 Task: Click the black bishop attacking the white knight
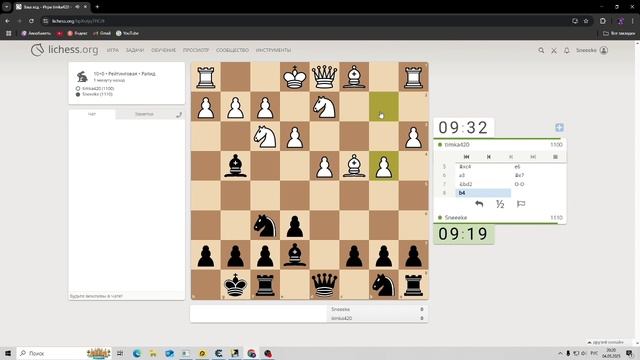pyautogui.click(x=235, y=166)
